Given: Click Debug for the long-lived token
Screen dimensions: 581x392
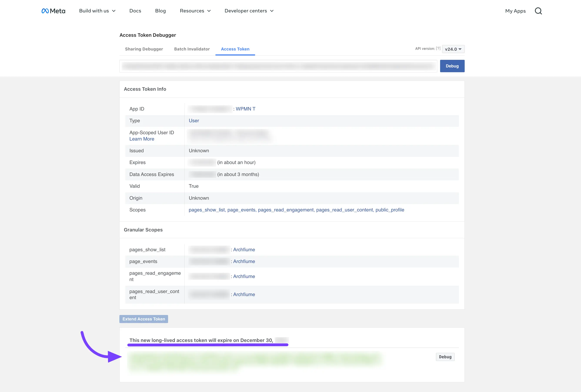Looking at the screenshot, I should [x=445, y=357].
